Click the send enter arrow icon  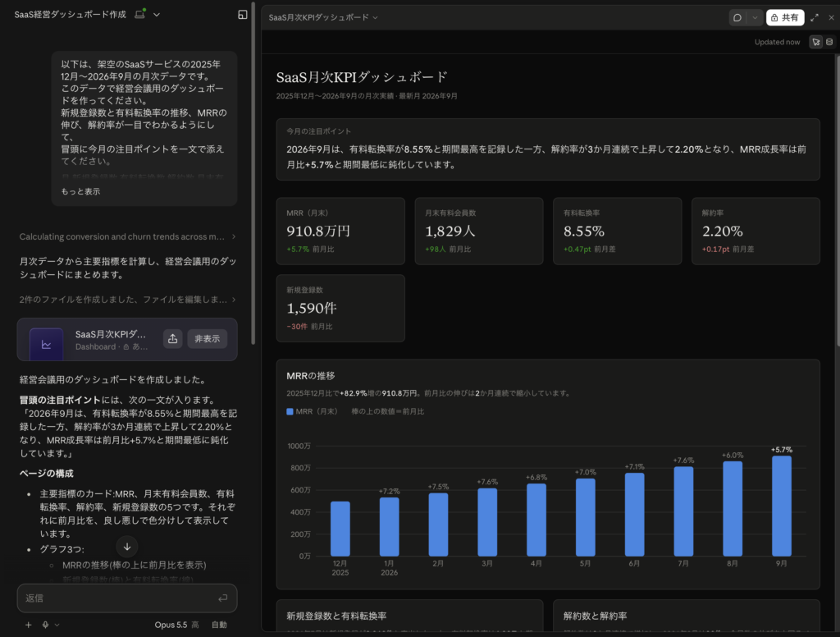point(223,598)
